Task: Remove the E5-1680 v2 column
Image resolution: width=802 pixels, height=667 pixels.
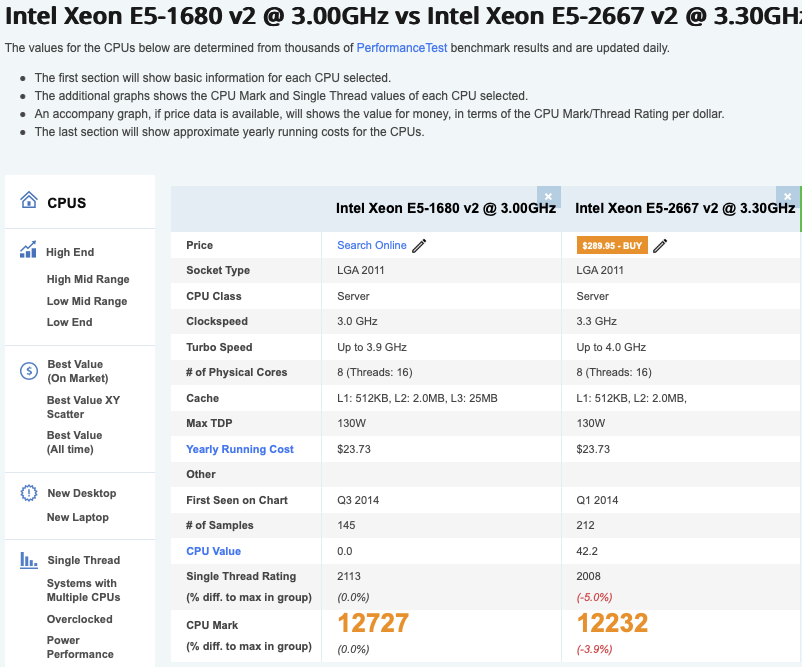Action: [548, 196]
